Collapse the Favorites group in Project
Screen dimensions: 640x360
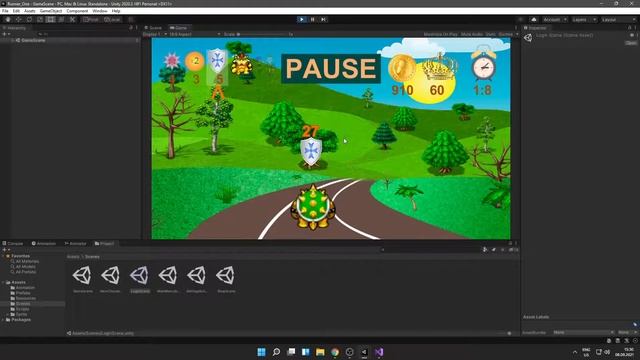pos(3,256)
